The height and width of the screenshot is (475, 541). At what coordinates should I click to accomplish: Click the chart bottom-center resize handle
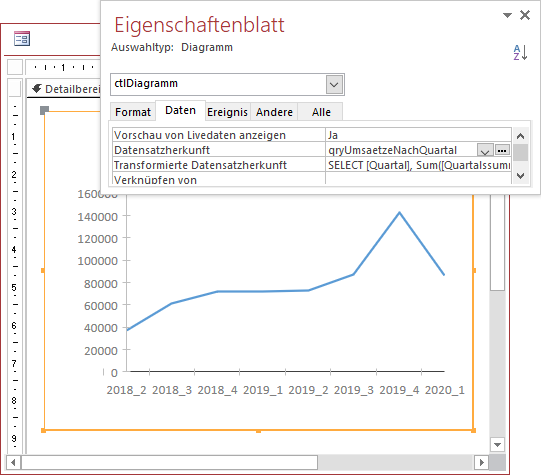(258, 431)
